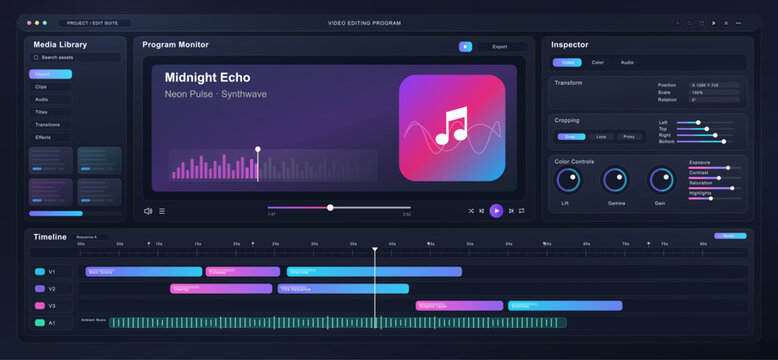The height and width of the screenshot is (360, 778).
Task: Select the Overlay clip on V2
Action: [221, 289]
